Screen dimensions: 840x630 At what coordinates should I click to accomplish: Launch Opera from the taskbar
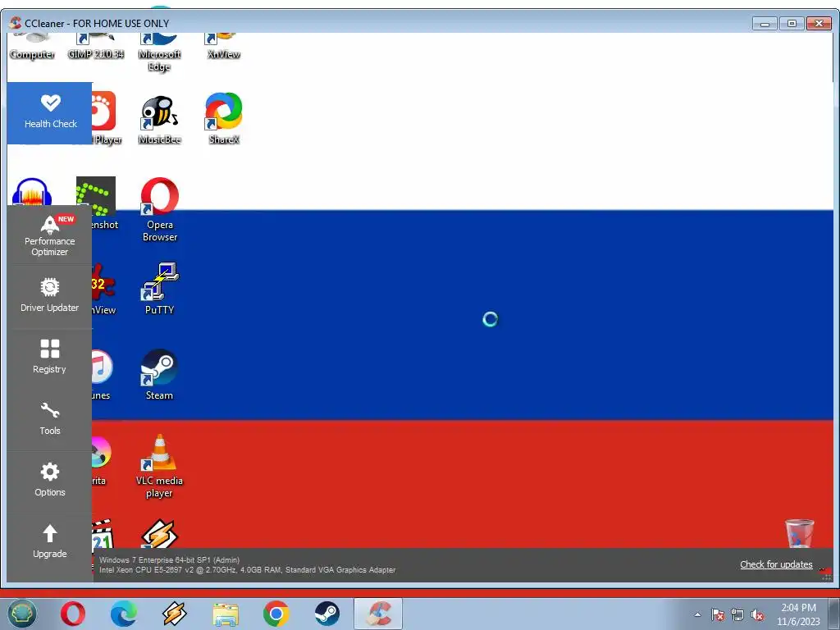coord(73,614)
